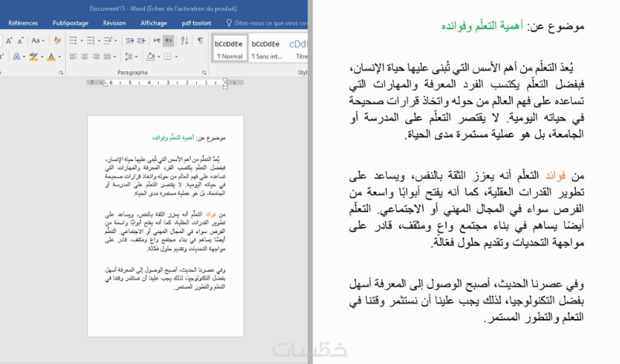Set right-to-left text direction
The width and height of the screenshot is (620, 364).
[x=169, y=40]
